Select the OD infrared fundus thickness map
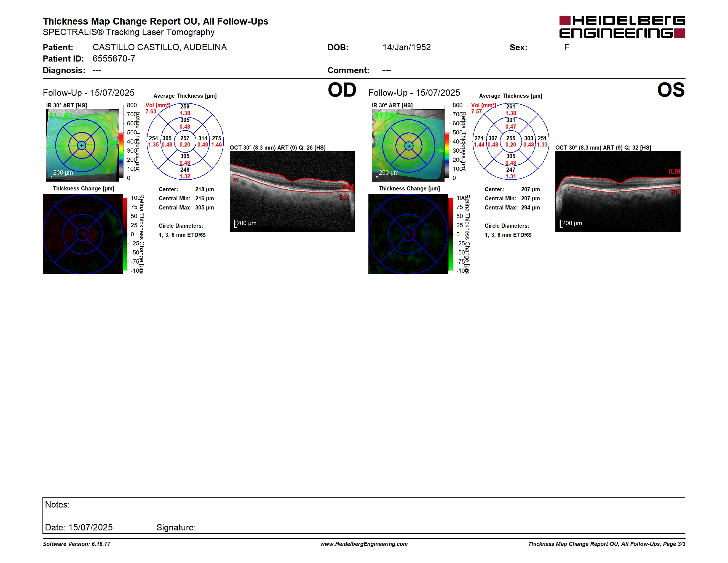The image size is (728, 563). pyautogui.click(x=83, y=145)
